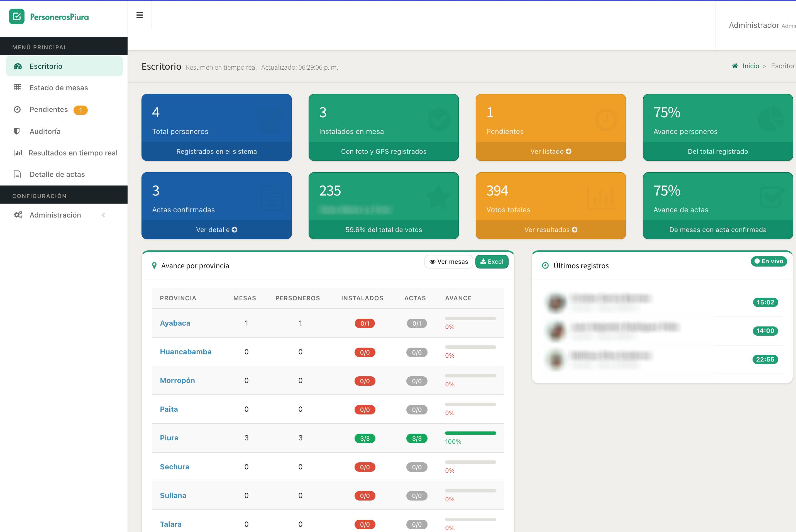This screenshot has width=796, height=532.
Task: Open Escritorio in the main menu
Action: pyautogui.click(x=64, y=66)
